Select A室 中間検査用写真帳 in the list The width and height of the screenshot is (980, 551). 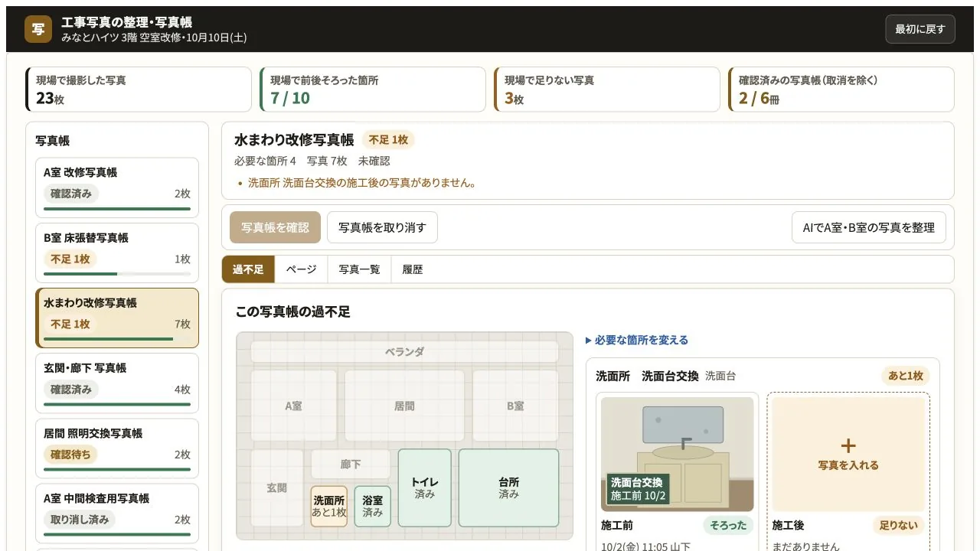pos(117,514)
